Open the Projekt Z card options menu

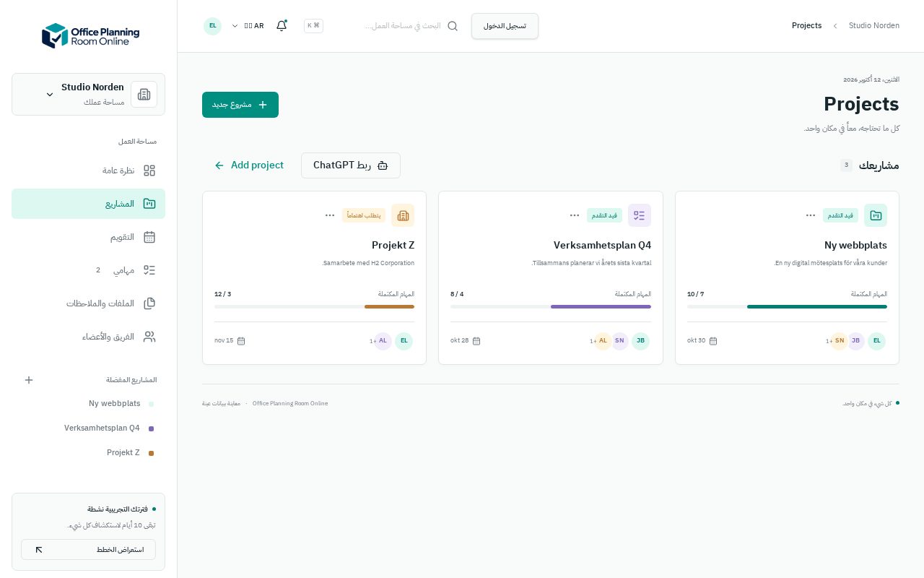click(x=330, y=215)
